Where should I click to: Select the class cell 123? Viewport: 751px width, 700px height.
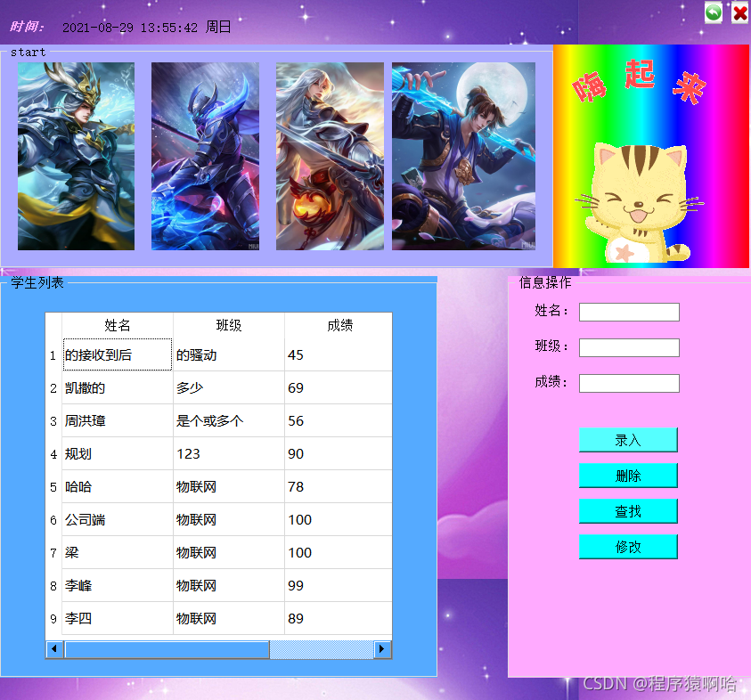pyautogui.click(x=229, y=453)
